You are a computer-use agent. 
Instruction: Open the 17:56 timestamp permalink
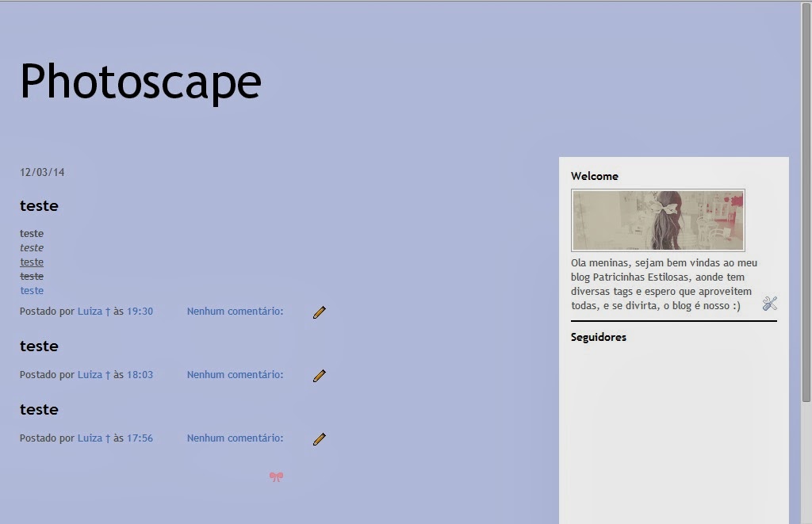140,438
